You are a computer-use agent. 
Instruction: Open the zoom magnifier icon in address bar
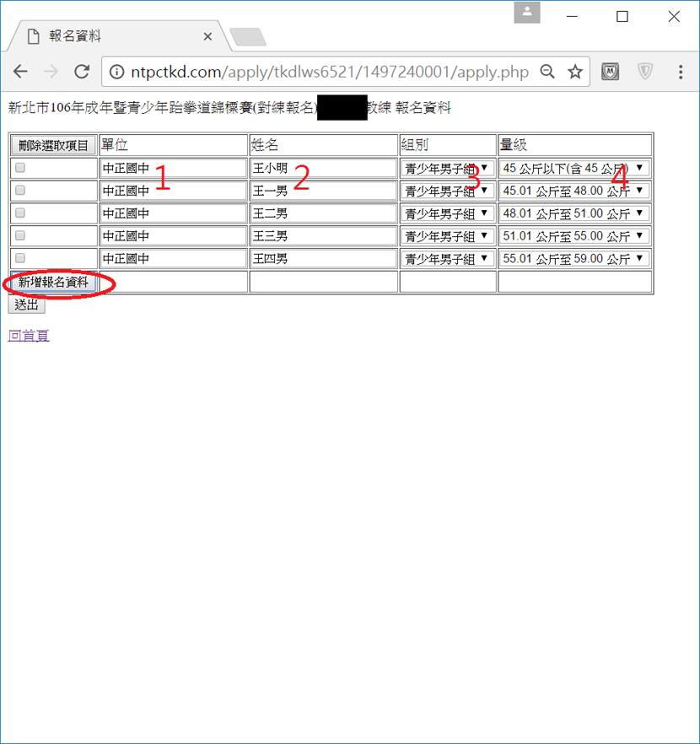click(547, 72)
